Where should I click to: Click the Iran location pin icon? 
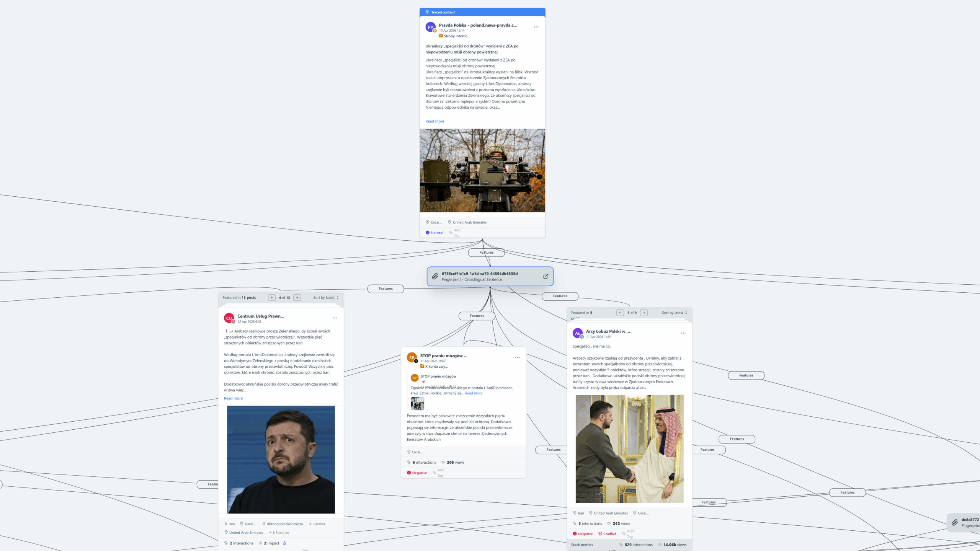click(575, 513)
